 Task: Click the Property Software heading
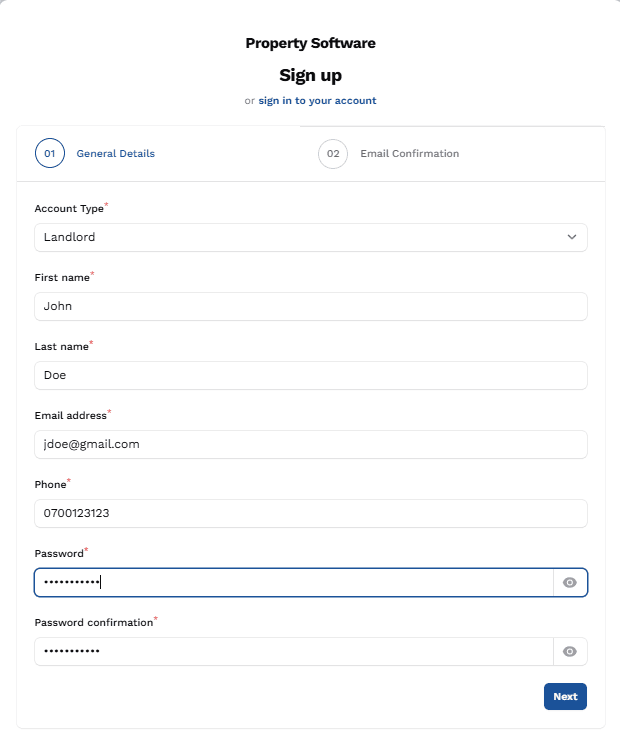click(x=310, y=43)
